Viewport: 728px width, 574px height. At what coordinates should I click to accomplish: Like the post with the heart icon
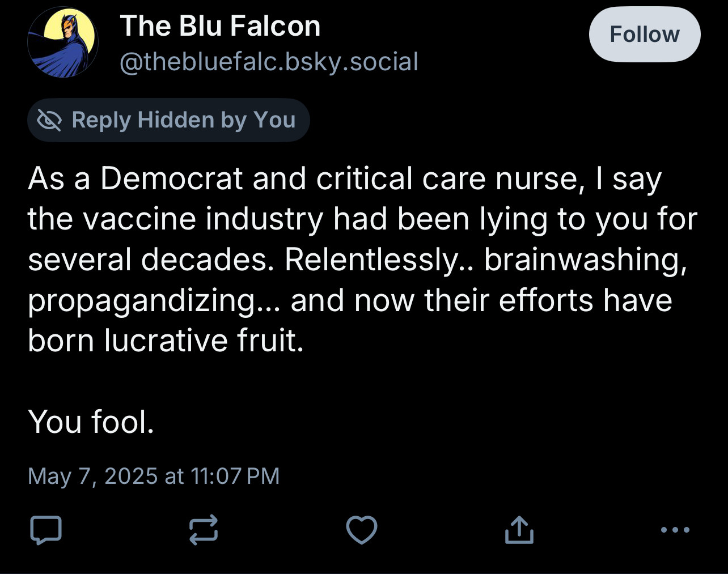pyautogui.click(x=361, y=530)
